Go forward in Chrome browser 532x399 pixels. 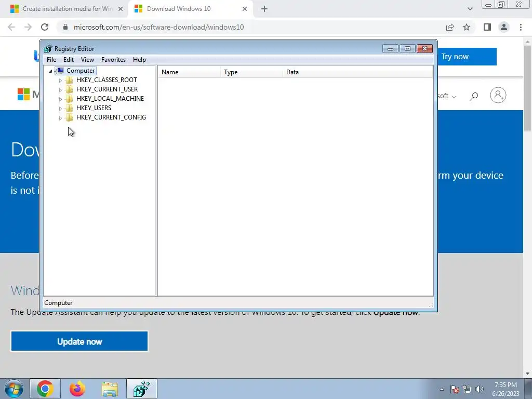[x=28, y=27]
